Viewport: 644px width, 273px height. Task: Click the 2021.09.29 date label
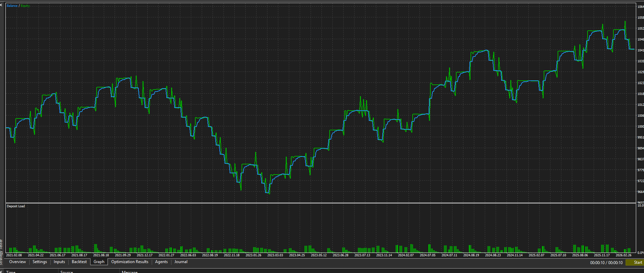tap(123, 255)
